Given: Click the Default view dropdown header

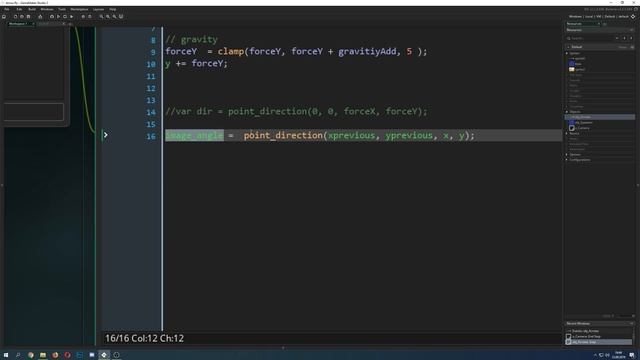Looking at the screenshot, I should click(599, 47).
